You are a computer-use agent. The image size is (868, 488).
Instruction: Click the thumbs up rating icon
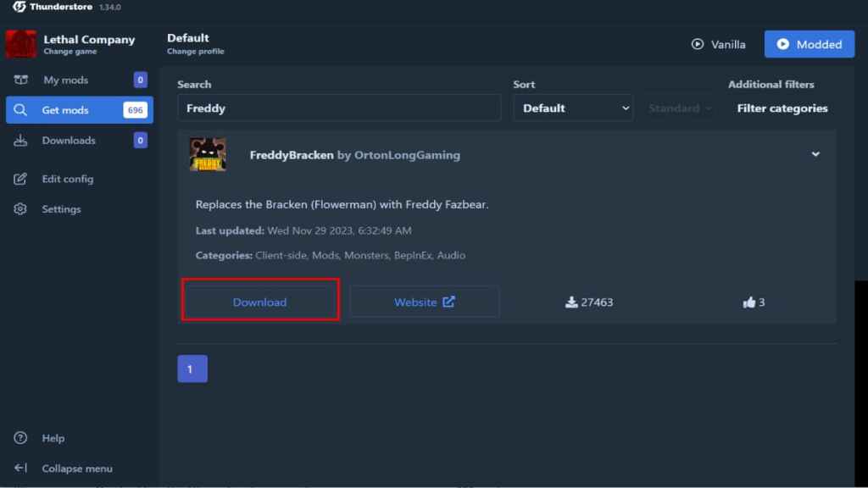point(748,302)
